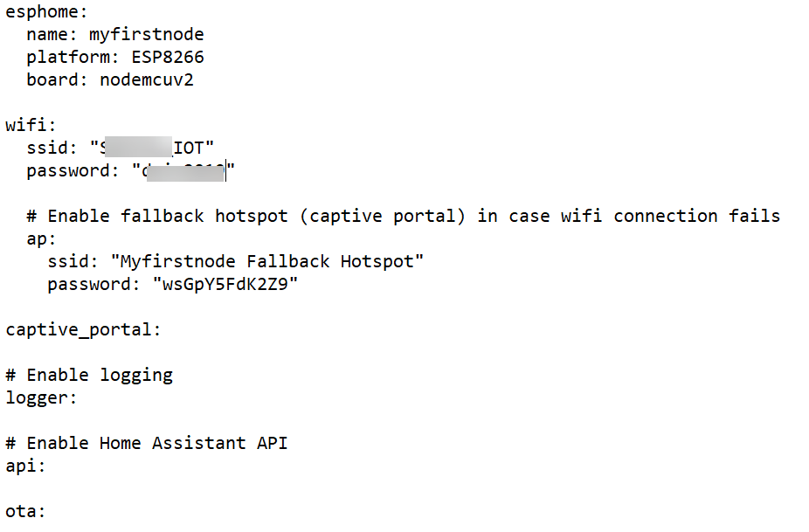Click the board value nodemcuv2

point(146,80)
